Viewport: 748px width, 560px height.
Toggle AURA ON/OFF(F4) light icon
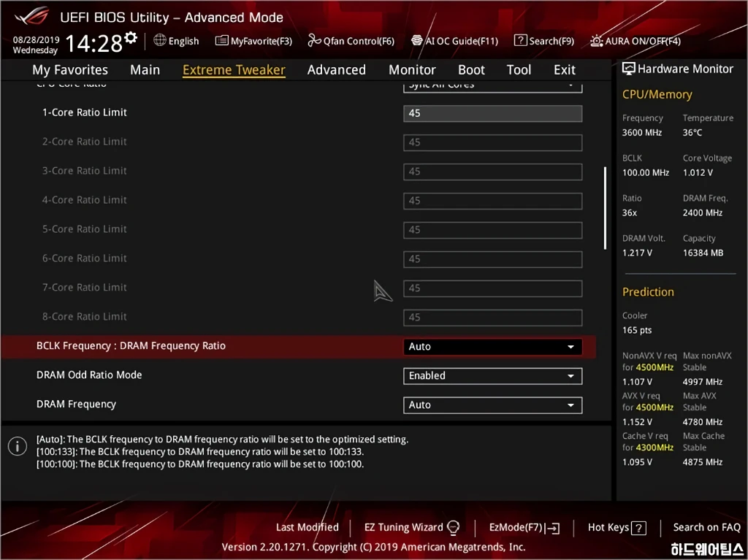pos(596,41)
